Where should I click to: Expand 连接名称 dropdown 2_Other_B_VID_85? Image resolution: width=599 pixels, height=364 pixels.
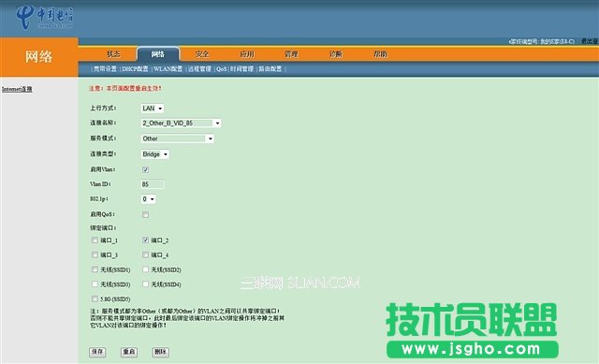pyautogui.click(x=181, y=123)
